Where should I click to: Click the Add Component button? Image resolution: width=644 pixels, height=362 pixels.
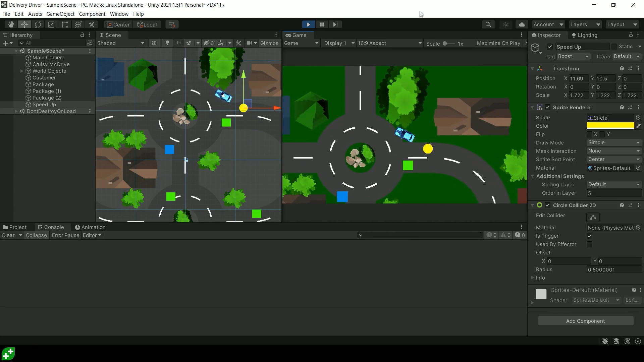pyautogui.click(x=586, y=321)
